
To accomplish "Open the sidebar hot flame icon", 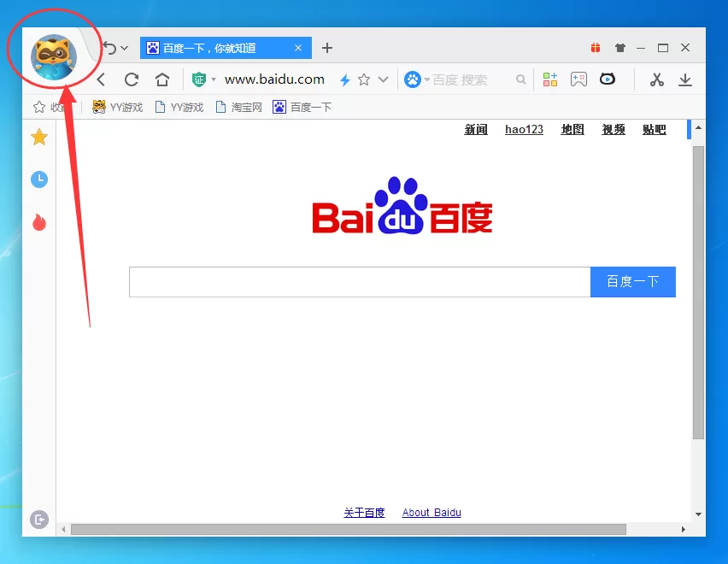I will (39, 222).
